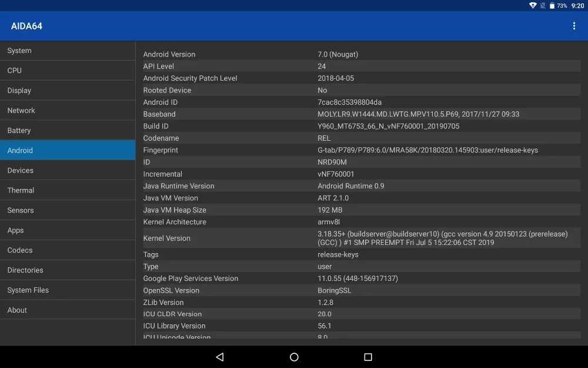Image resolution: width=588 pixels, height=368 pixels.
Task: Select the ZLib Version value 1.2.8
Action: tap(325, 302)
